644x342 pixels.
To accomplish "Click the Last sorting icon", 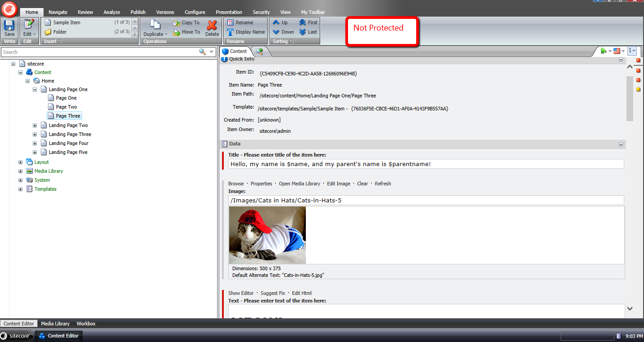I will point(303,32).
